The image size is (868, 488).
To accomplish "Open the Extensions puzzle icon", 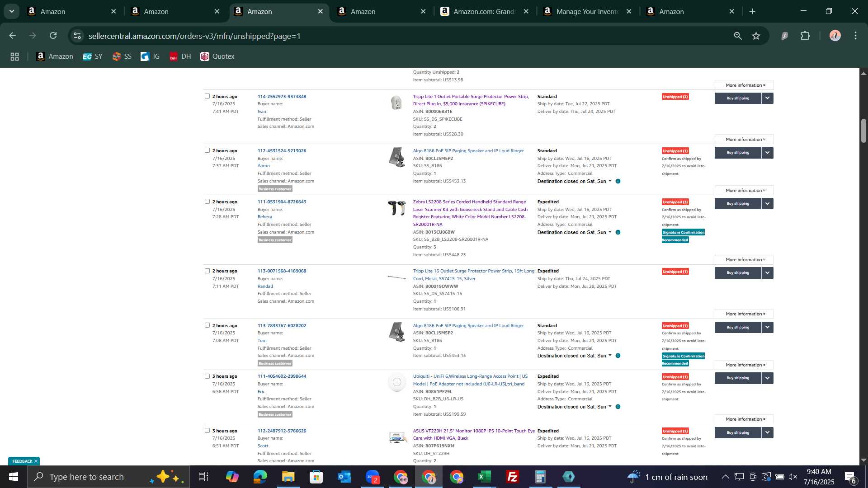I will [x=805, y=36].
